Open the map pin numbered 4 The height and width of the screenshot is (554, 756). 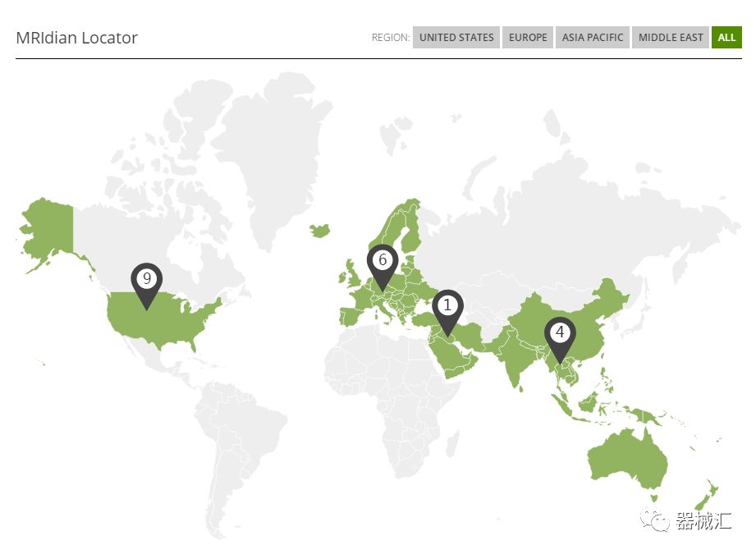[x=560, y=334]
